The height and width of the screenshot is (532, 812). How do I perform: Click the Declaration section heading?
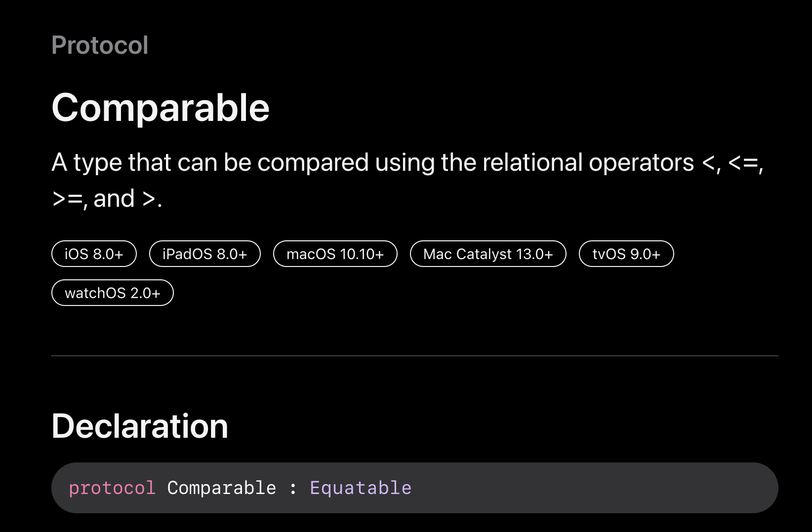pyautogui.click(x=140, y=426)
